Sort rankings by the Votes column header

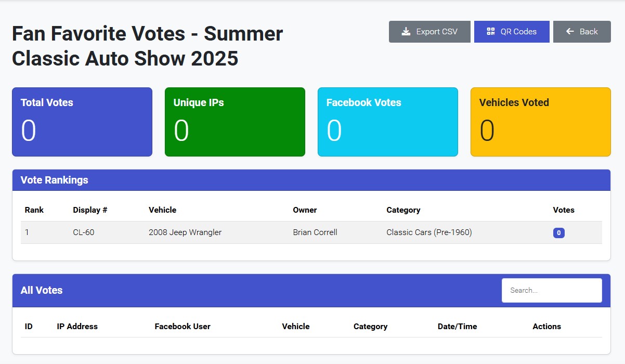coord(564,210)
